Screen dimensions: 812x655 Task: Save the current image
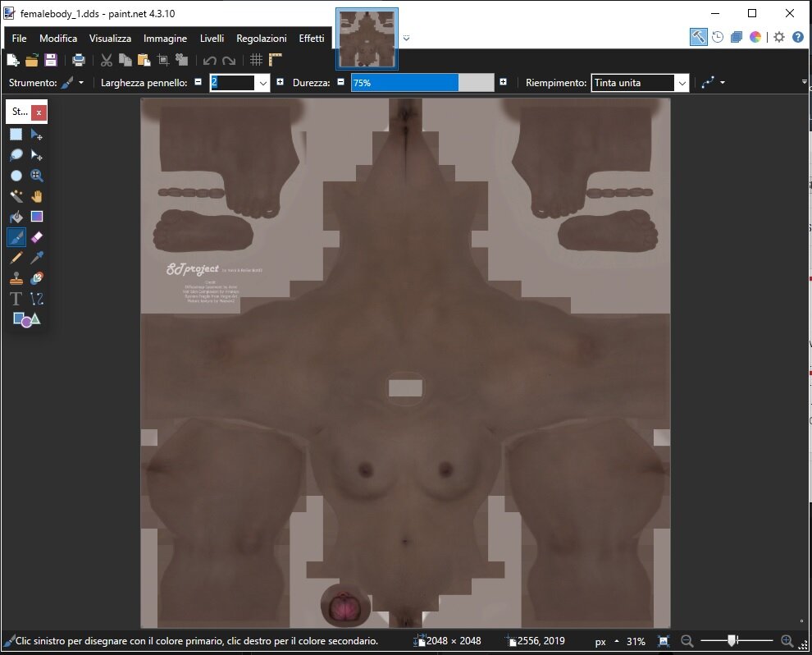50,60
